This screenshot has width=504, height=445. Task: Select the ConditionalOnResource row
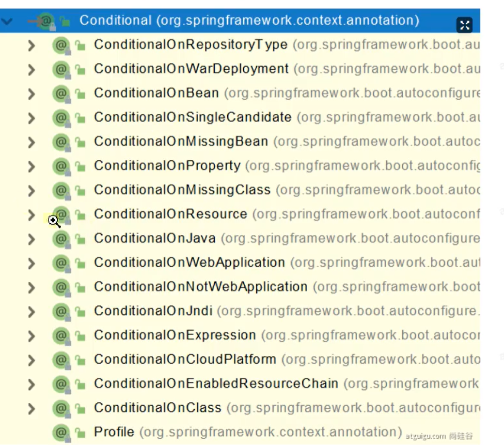tap(240, 215)
